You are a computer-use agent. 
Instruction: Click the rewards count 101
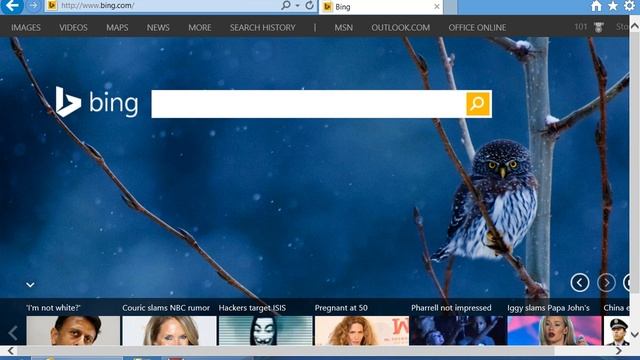[x=580, y=27]
